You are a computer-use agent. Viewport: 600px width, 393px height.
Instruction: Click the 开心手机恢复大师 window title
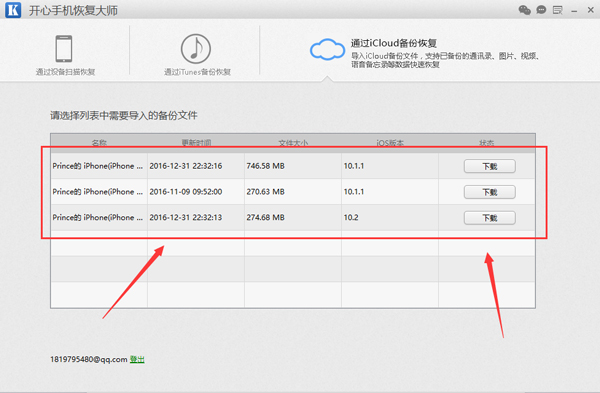click(73, 10)
